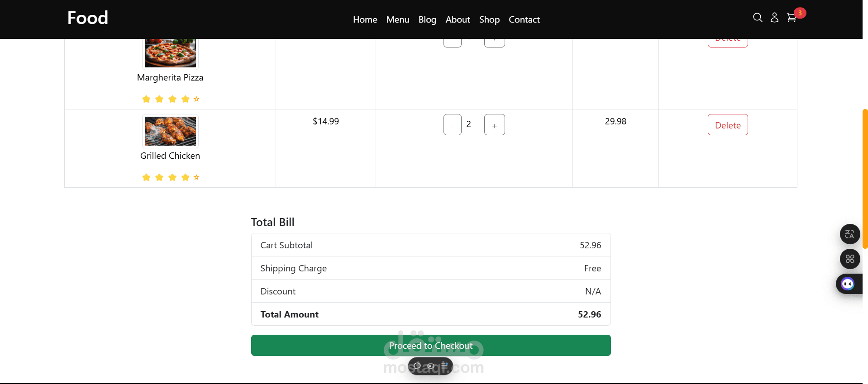Decrease Grilled Chicken quantity
Viewport: 868px width, 384px height.
tap(452, 125)
